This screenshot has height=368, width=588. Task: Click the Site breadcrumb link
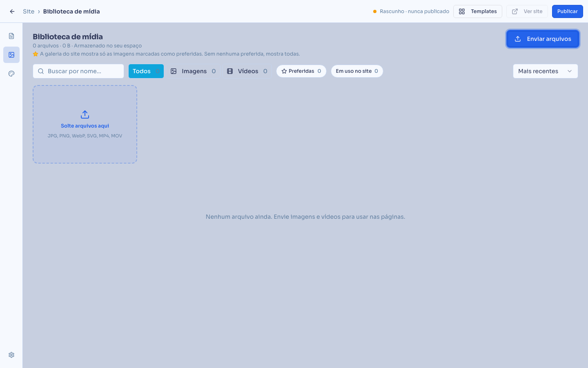pos(29,11)
